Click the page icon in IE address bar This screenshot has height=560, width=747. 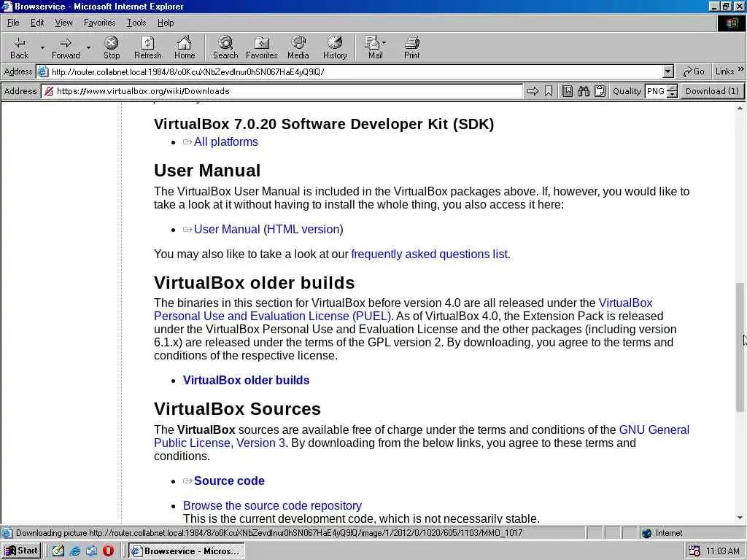point(43,72)
